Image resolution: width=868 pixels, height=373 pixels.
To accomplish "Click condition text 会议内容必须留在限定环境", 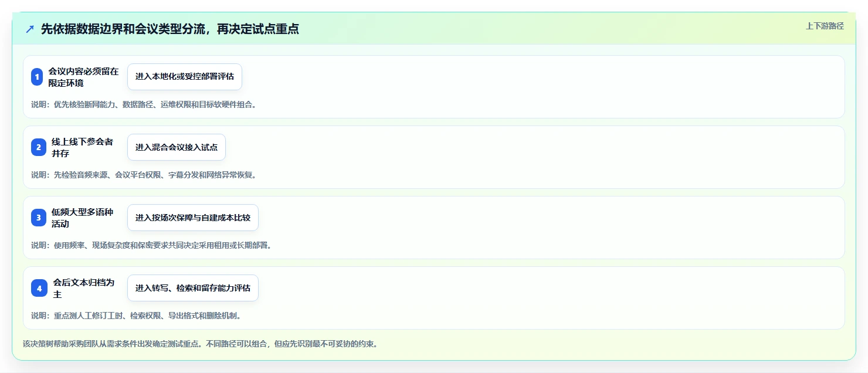I will (x=84, y=77).
